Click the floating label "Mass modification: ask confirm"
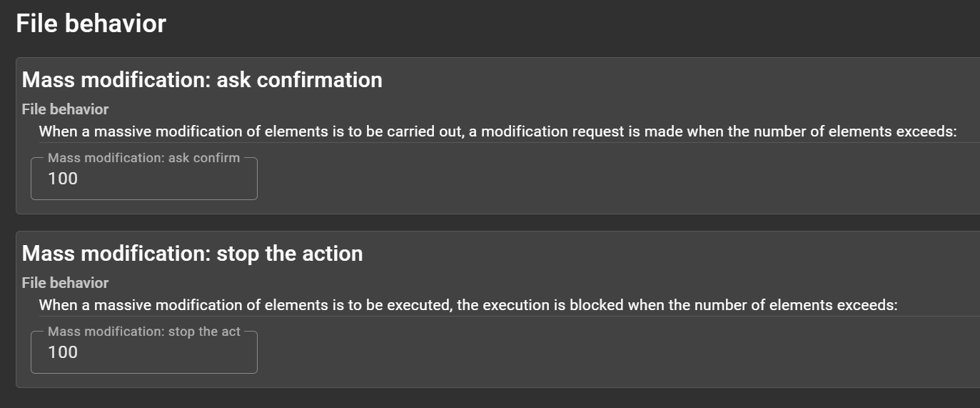980x408 pixels. point(143,158)
